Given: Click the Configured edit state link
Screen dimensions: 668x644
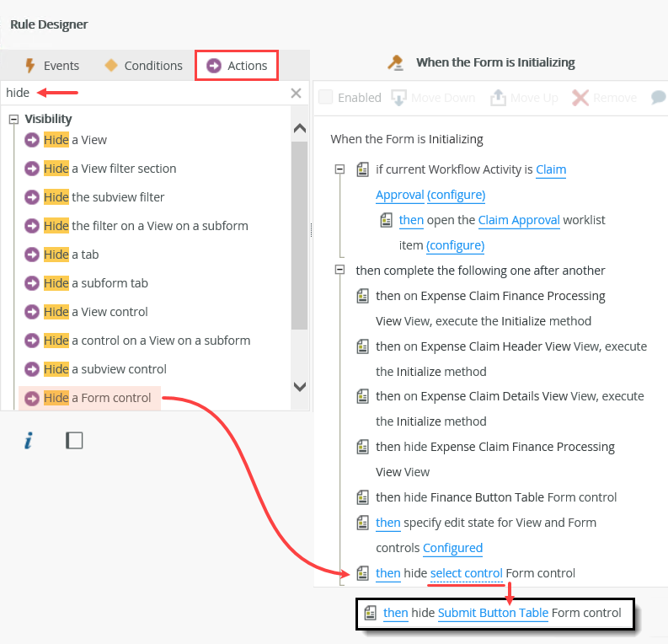Looking at the screenshot, I should click(452, 548).
